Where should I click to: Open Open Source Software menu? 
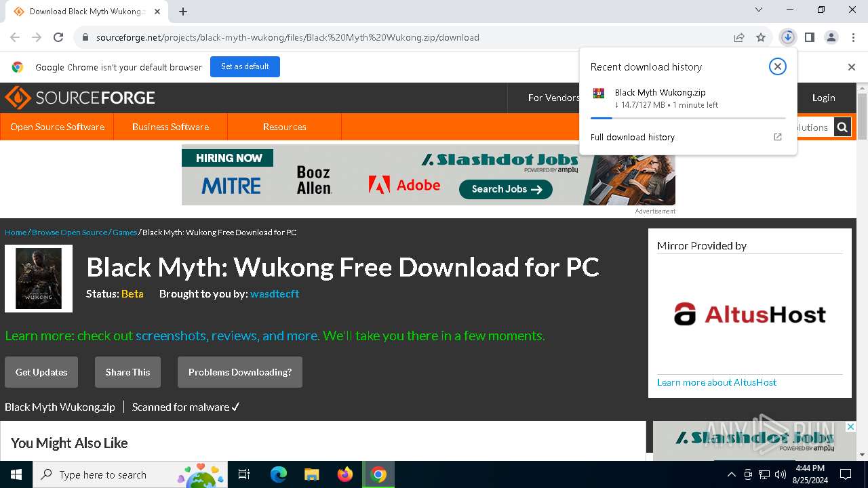58,127
